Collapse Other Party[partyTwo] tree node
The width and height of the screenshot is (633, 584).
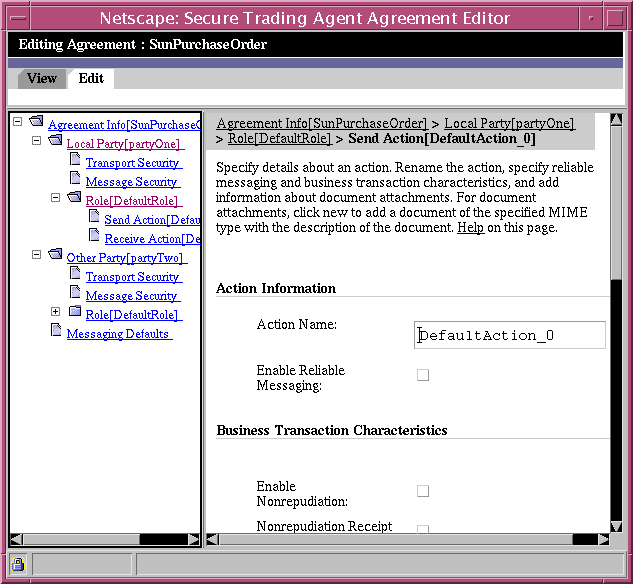tap(36, 254)
